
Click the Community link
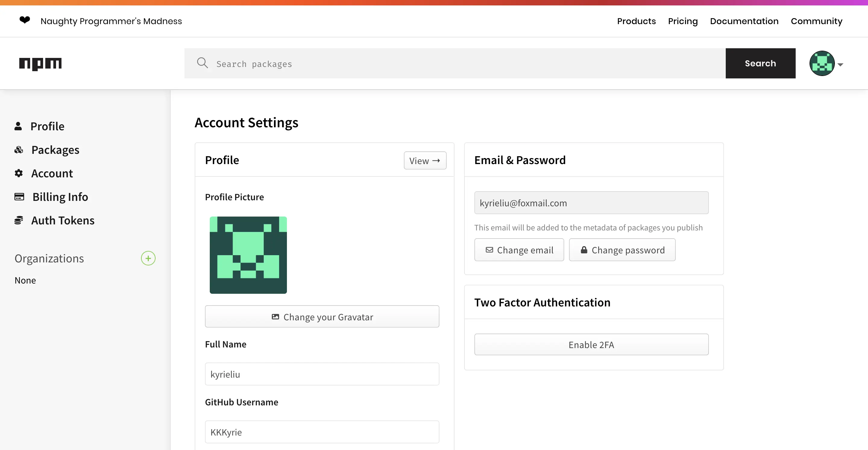pos(817,21)
